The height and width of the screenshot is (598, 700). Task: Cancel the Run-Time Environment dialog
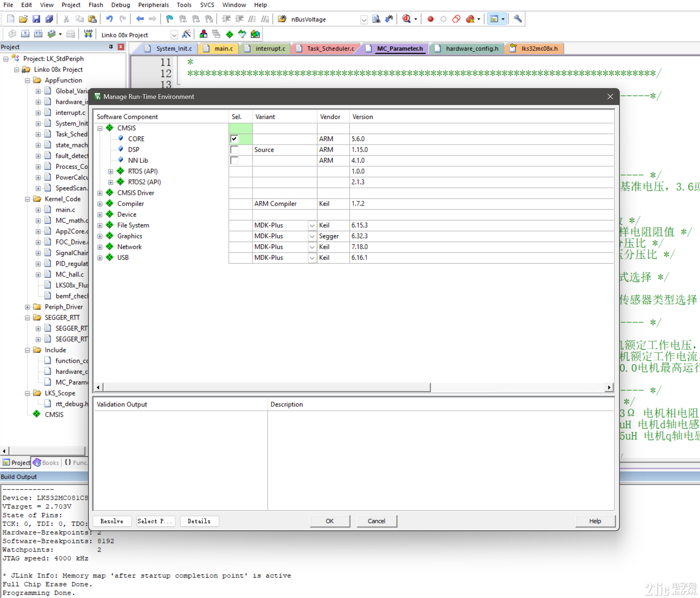pos(376,521)
